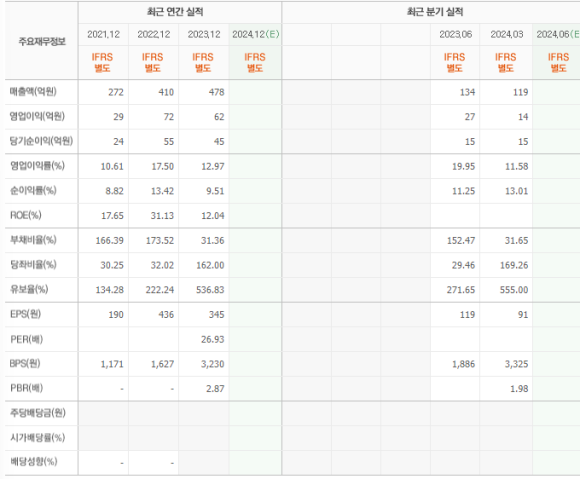Click the 주요재무정보 header cell
580x479 pixels.
(42, 41)
